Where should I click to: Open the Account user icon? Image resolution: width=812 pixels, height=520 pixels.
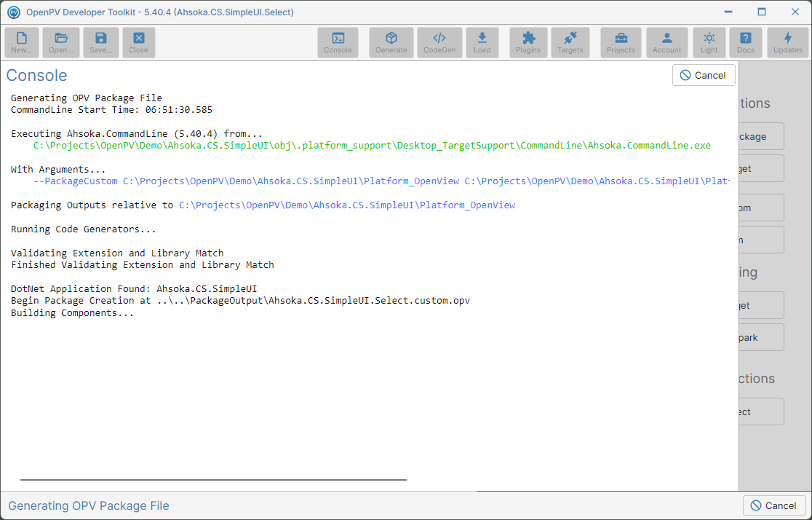(x=667, y=42)
